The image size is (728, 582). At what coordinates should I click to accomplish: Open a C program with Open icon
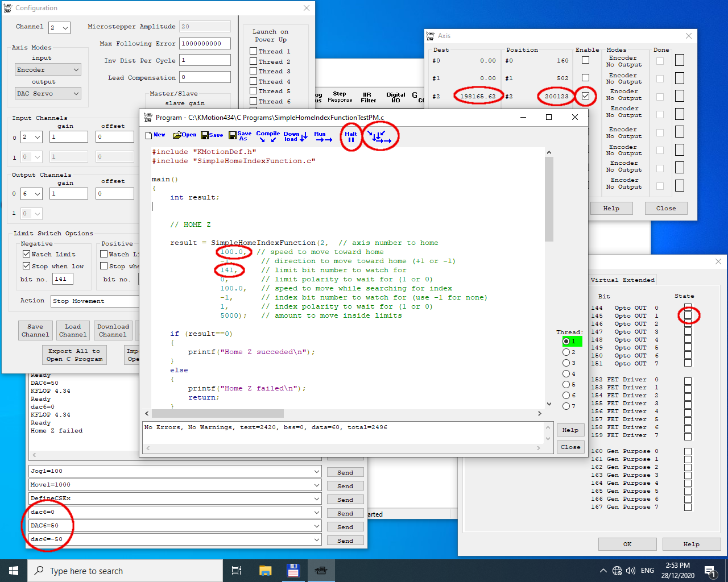[184, 135]
